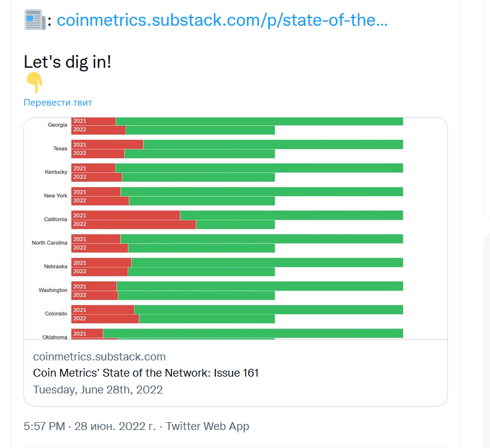The image size is (490, 448).
Task: Click Georgia's 2021 green bar segment
Action: click(x=259, y=121)
